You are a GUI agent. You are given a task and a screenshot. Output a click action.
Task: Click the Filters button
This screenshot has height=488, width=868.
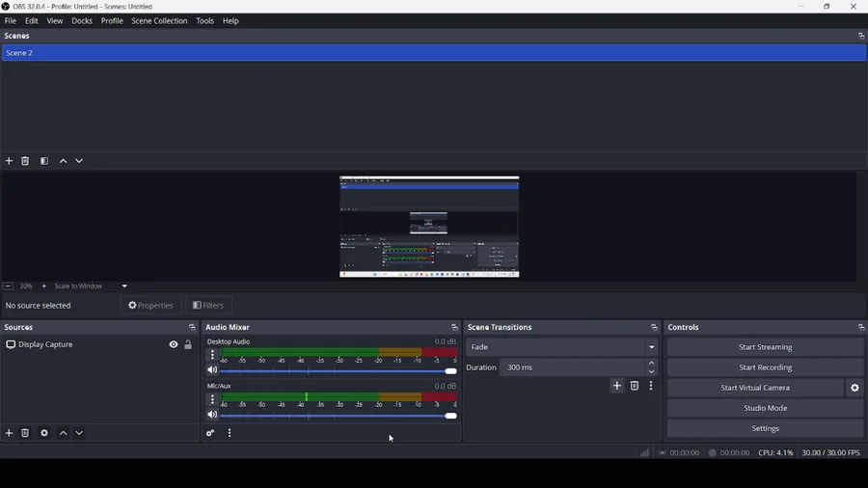point(208,306)
